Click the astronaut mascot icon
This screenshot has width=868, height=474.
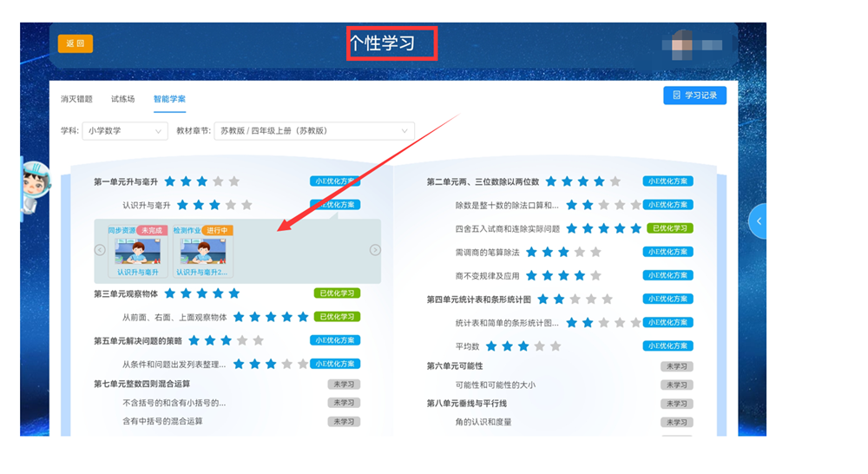[x=35, y=187]
